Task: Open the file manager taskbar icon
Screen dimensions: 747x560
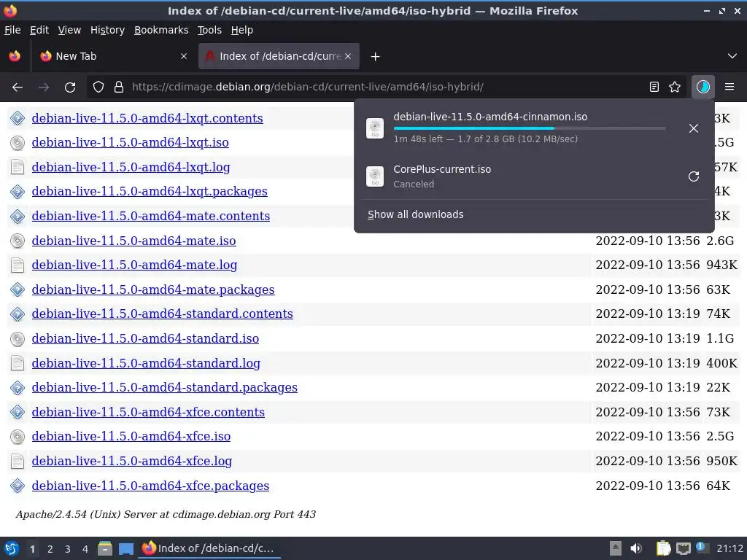Action: [x=105, y=549]
